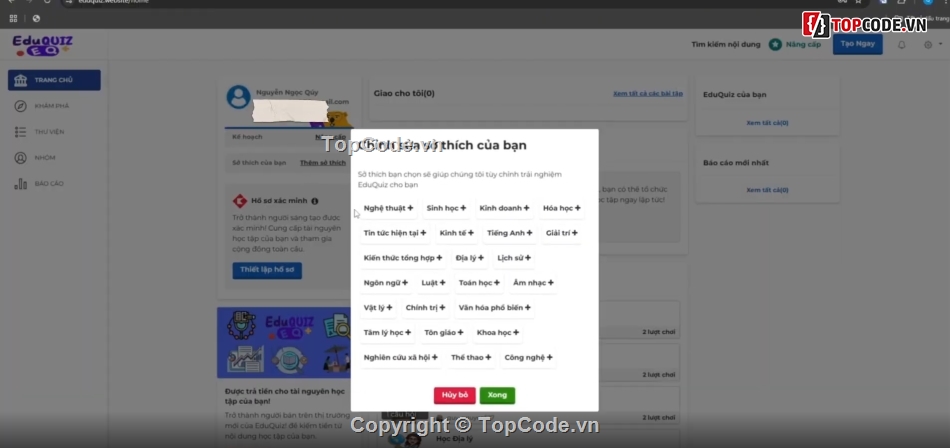This screenshot has height=448, width=950.
Task: Click Xem tất cả under Báo cáo mới nhất
Action: point(768,190)
